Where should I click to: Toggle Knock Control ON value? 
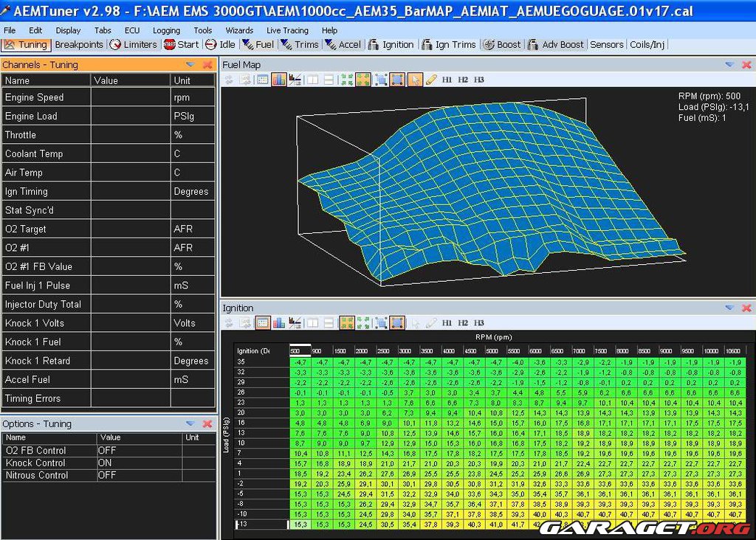[x=140, y=463]
